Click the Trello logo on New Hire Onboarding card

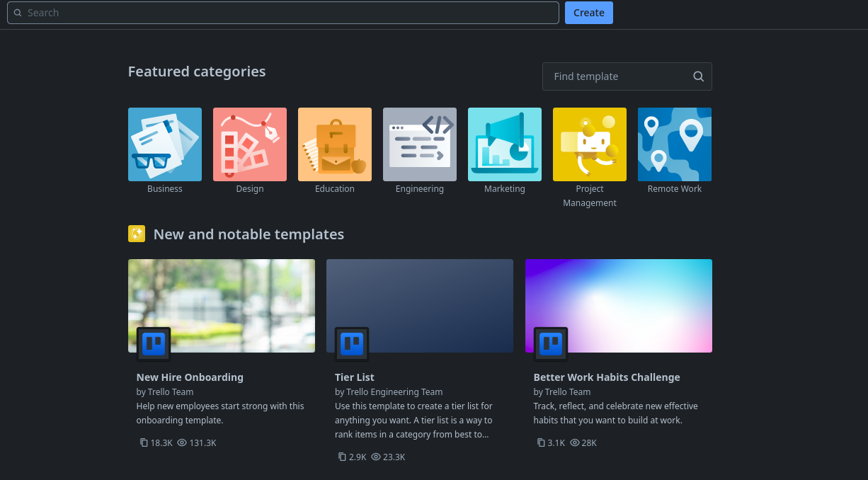tap(153, 343)
